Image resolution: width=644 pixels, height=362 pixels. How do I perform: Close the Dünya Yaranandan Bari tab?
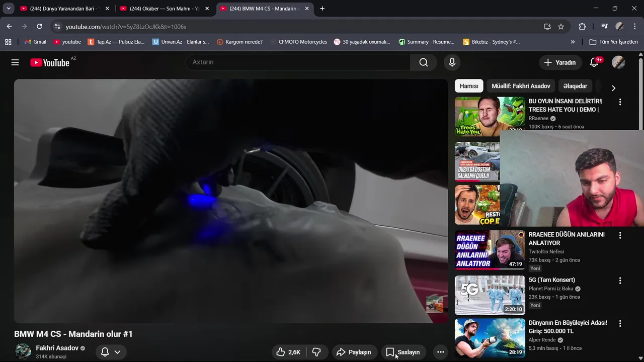pos(107,9)
